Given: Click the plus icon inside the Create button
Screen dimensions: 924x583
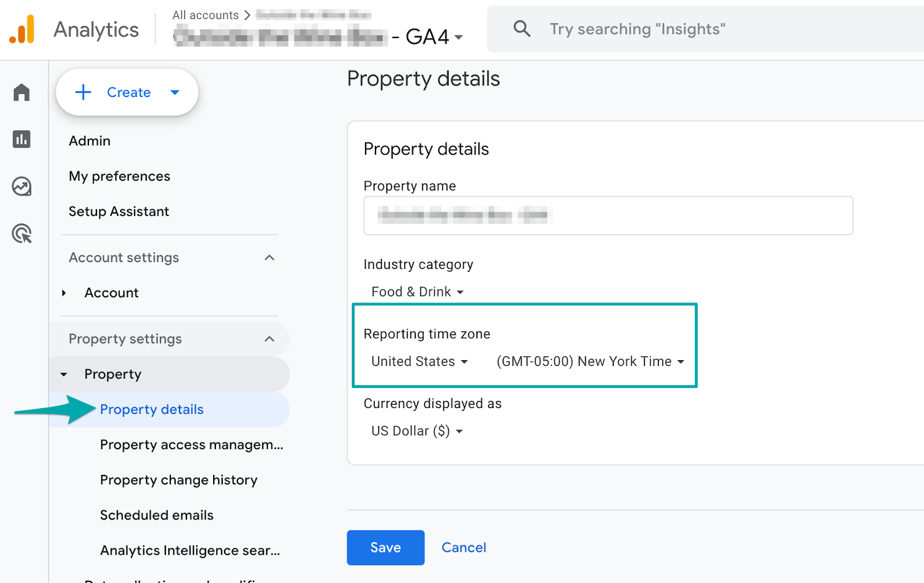Looking at the screenshot, I should (x=83, y=92).
